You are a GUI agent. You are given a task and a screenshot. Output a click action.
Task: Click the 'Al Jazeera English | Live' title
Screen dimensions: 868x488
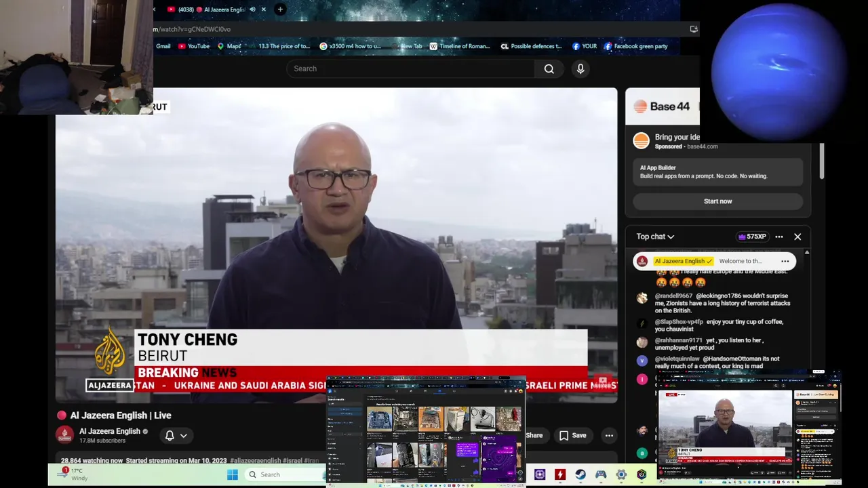121,415
